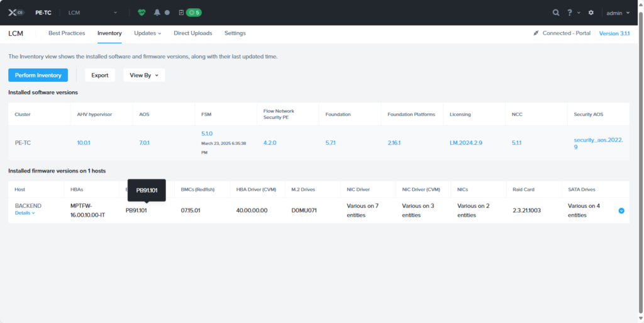The width and height of the screenshot is (644, 323).
Task: Click the PE-TC cluster cell in table
Action: click(x=23, y=143)
